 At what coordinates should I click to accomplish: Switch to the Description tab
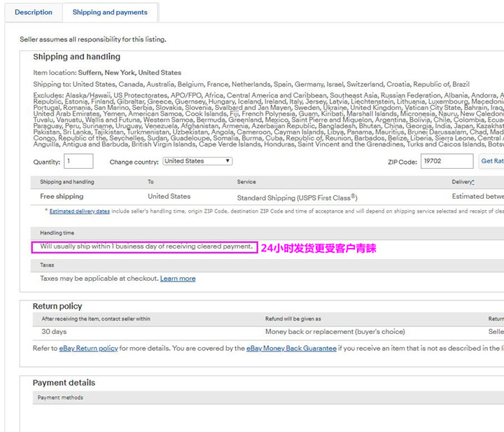coord(34,13)
